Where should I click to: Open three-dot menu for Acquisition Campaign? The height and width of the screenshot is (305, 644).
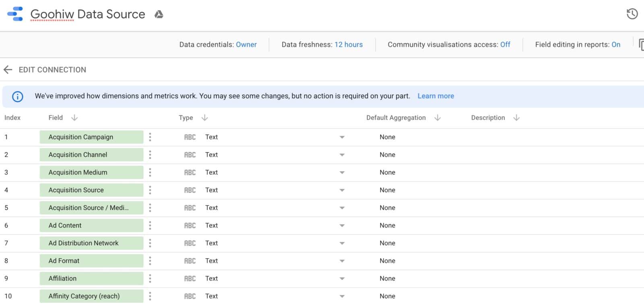pyautogui.click(x=150, y=137)
